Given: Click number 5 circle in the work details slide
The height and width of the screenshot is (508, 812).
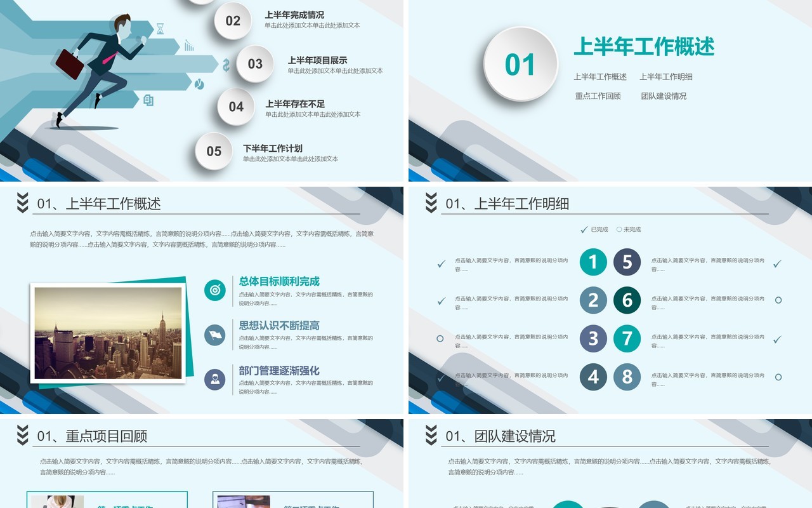Looking at the screenshot, I should coord(627,262).
